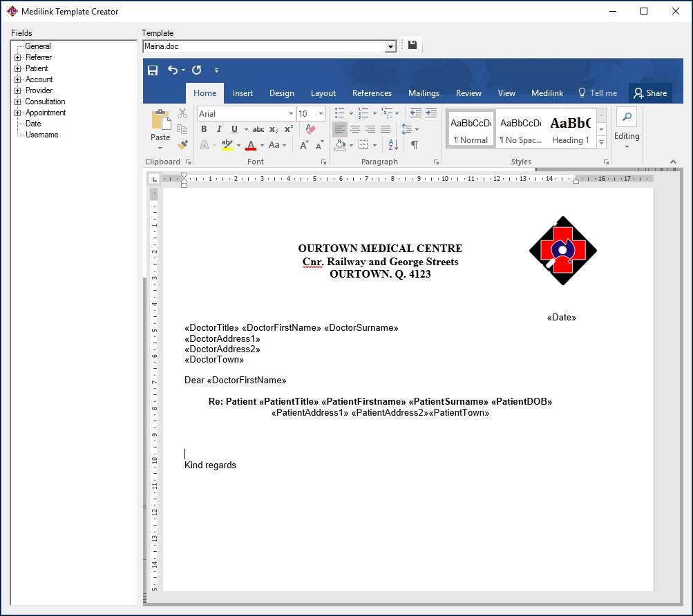Click the Copy icon in Clipboard group
This screenshot has height=616, width=693.
(182, 129)
